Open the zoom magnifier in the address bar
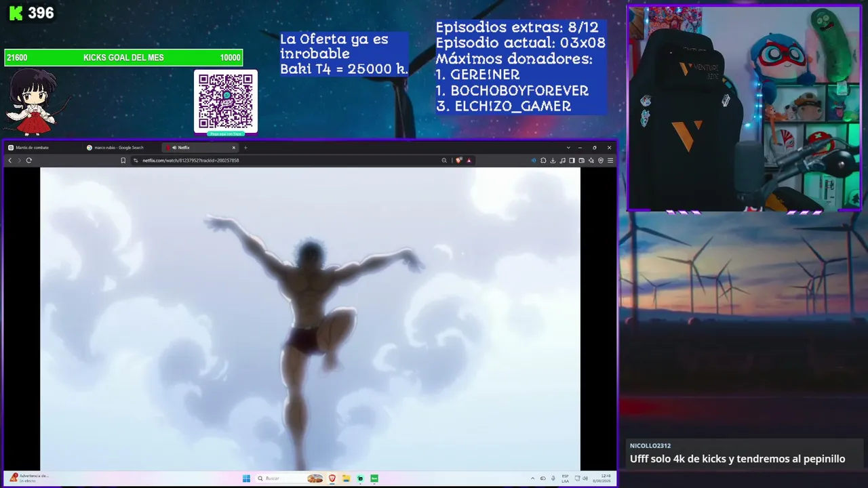The image size is (868, 488). tap(444, 161)
